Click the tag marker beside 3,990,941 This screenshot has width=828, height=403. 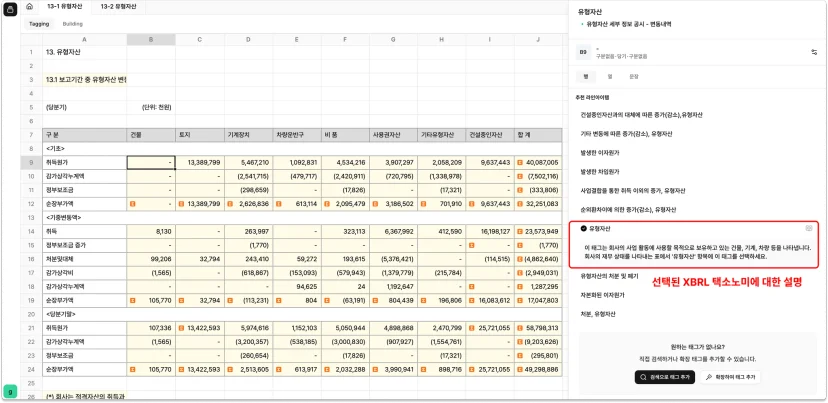click(375, 369)
